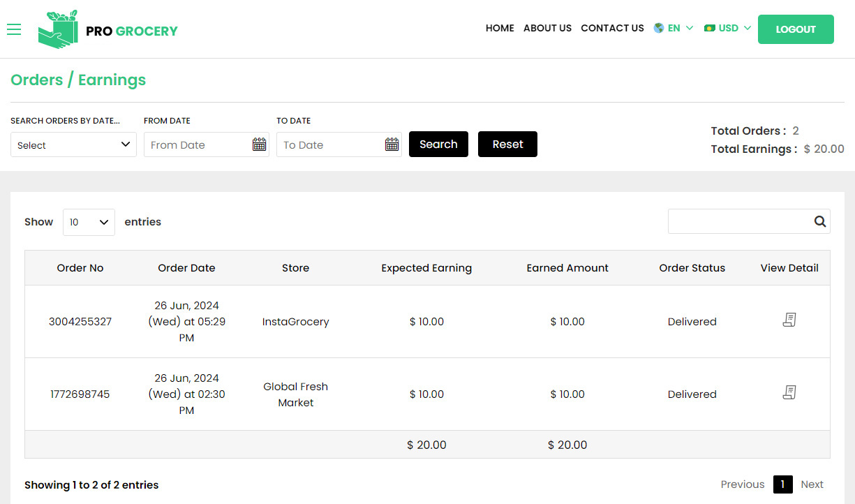Click the 02:30 PM order date cell
This screenshot has width=855, height=504.
(186, 394)
